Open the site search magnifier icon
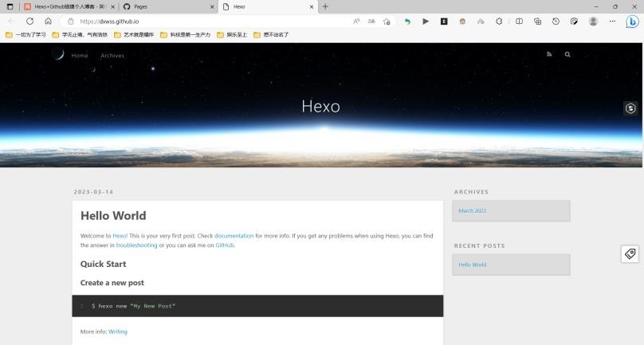This screenshot has height=345, width=644. tap(567, 55)
